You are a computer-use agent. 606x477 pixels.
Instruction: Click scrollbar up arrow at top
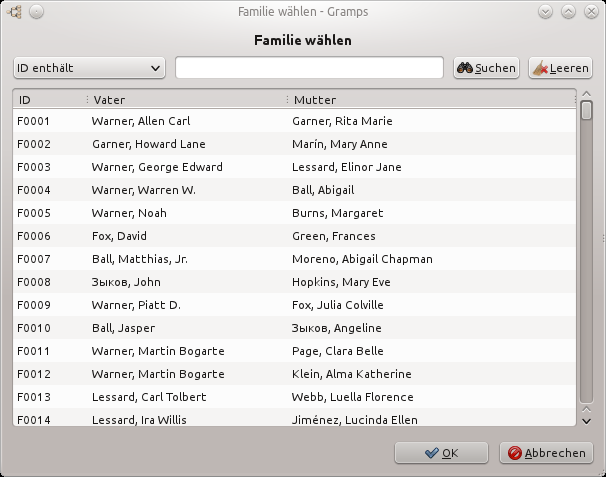[x=586, y=94]
